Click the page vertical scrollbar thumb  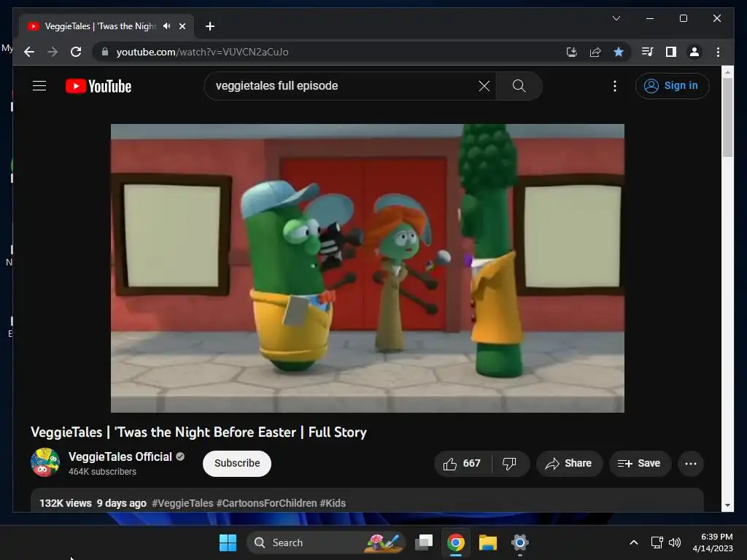[x=727, y=117]
